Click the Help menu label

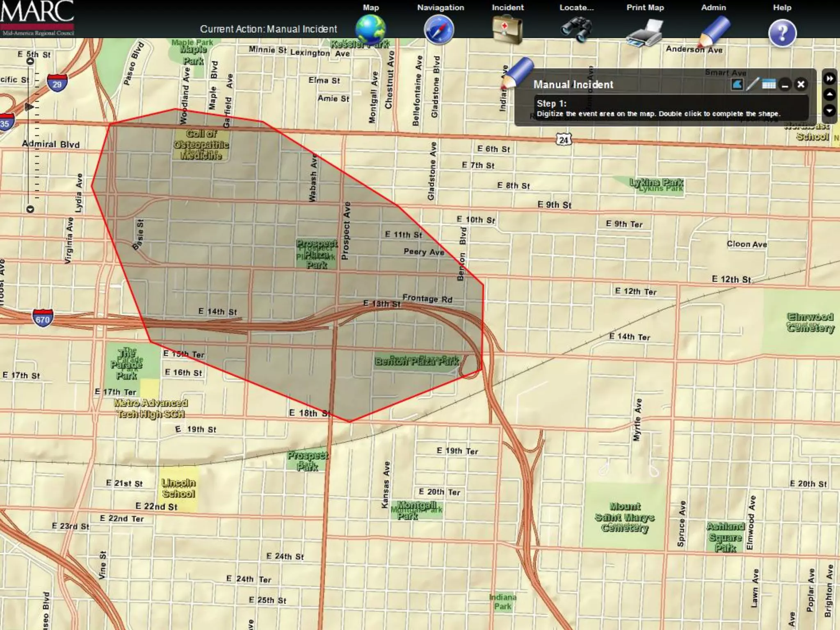coord(782,7)
